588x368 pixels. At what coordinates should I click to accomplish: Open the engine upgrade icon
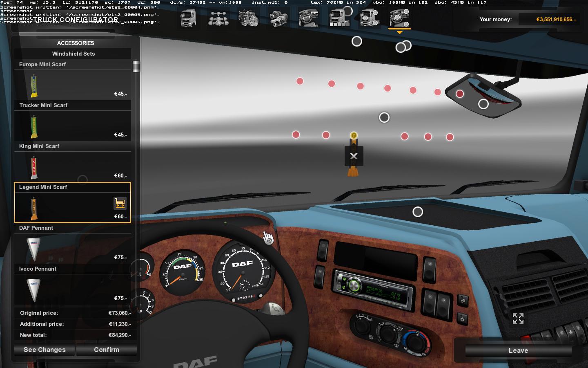point(249,18)
